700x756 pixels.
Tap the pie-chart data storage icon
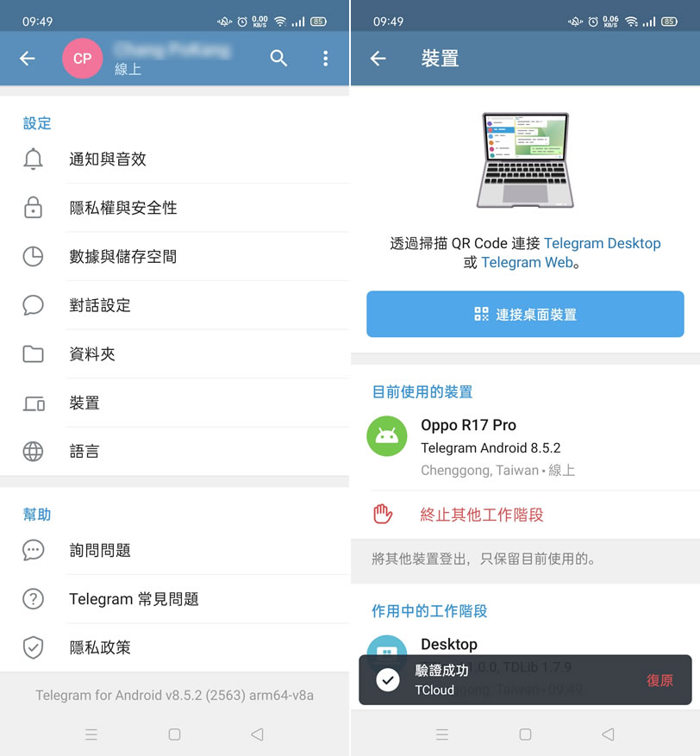click(34, 257)
